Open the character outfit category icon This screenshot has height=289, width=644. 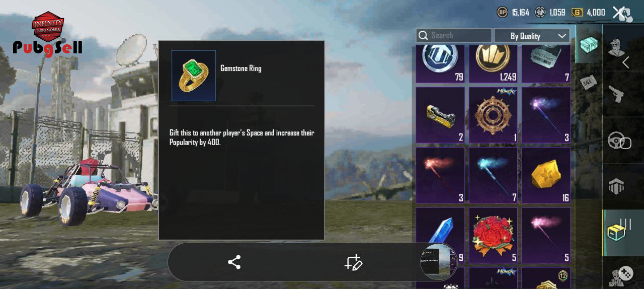pyautogui.click(x=615, y=48)
